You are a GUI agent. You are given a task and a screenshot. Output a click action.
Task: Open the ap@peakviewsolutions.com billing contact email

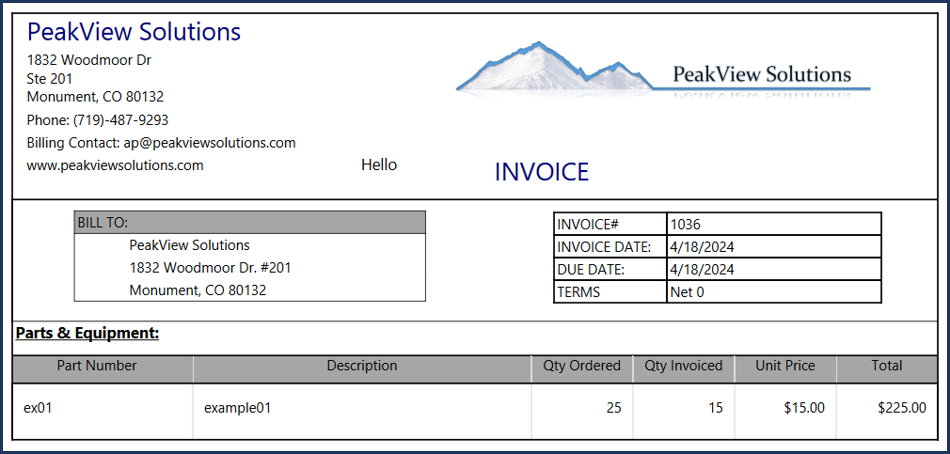tap(209, 143)
